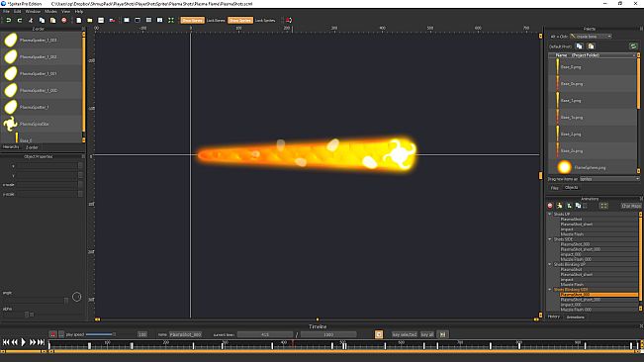Click the new project page icon
This screenshot has height=362, width=644.
[x=79, y=20]
